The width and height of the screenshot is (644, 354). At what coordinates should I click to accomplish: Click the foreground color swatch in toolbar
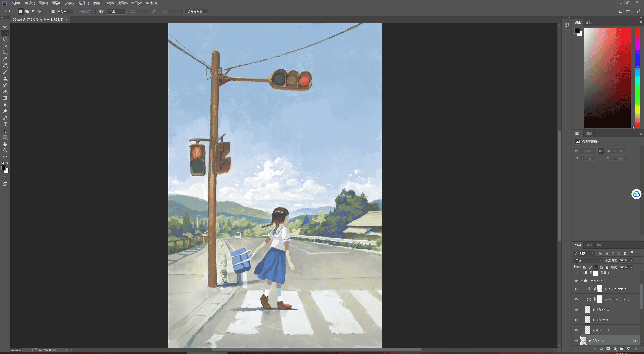4,168
